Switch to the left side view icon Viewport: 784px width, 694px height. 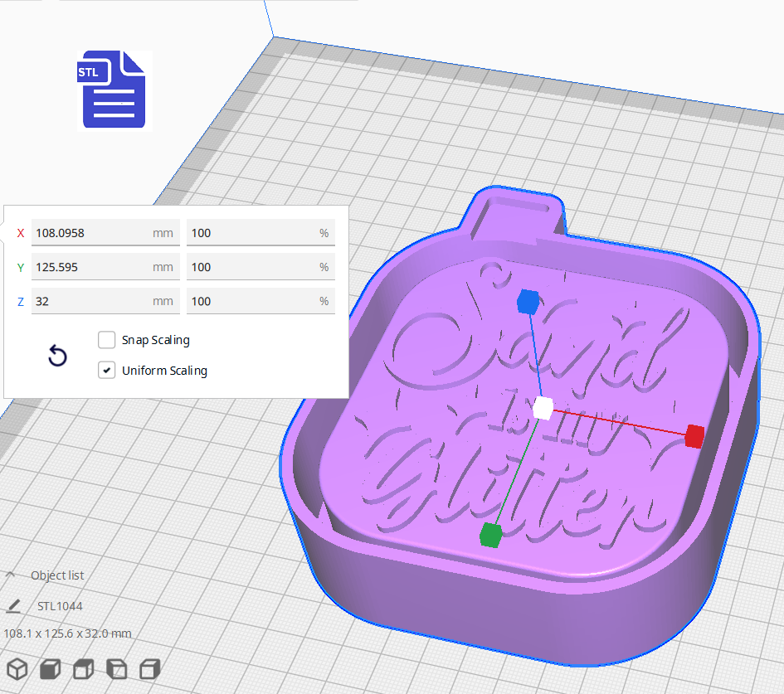coord(116,668)
